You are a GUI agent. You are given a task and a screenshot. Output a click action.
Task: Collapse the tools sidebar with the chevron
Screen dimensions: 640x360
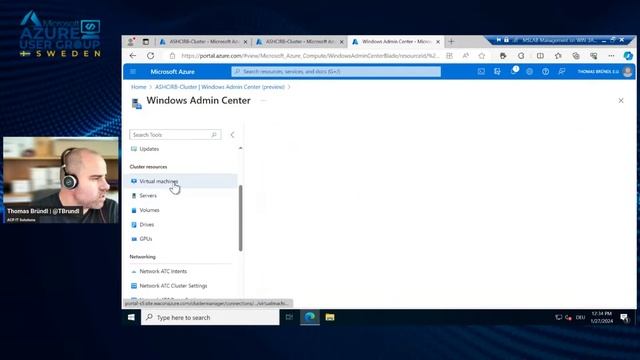232,135
